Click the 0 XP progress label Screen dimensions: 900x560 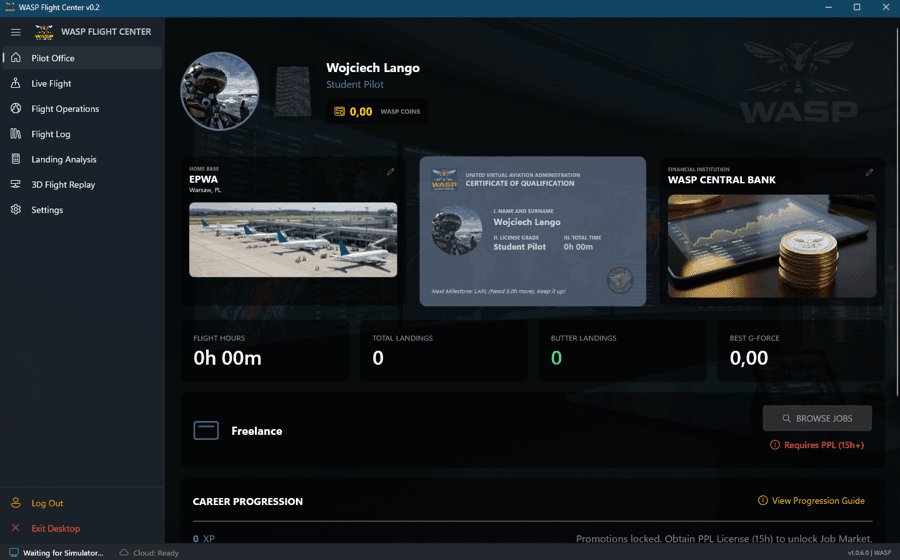point(204,539)
